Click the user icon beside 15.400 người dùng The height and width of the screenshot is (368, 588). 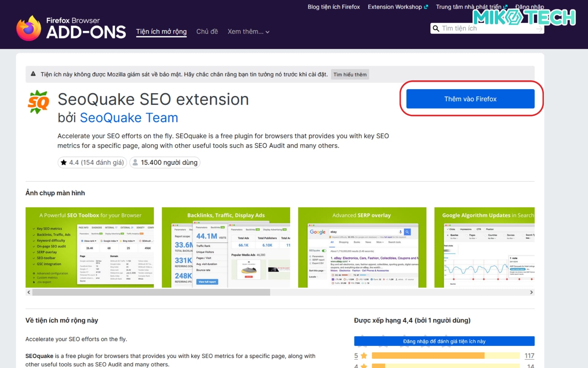click(x=135, y=162)
